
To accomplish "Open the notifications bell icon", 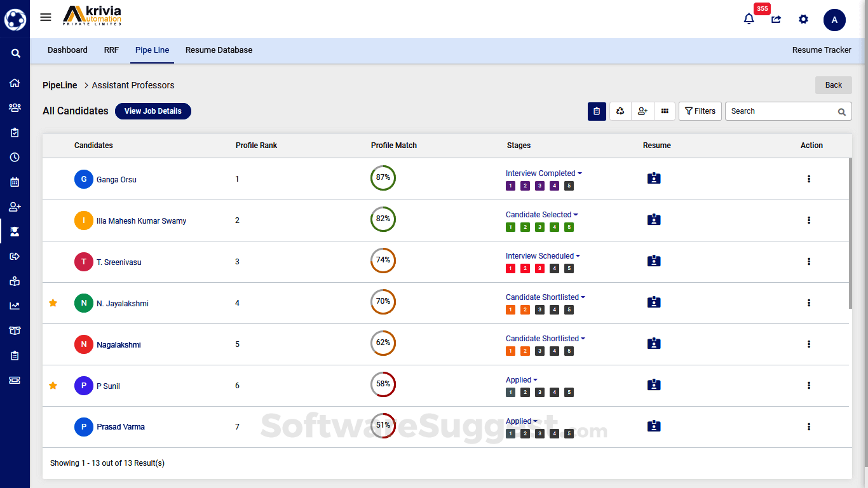I will (749, 19).
